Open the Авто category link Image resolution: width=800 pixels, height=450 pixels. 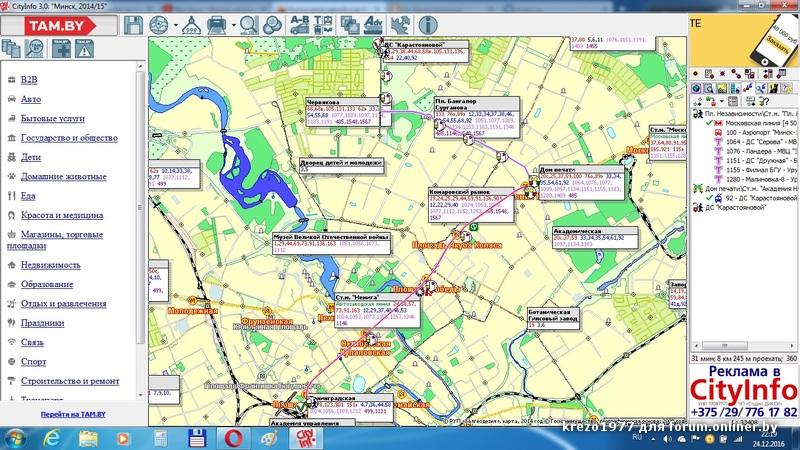pos(31,99)
